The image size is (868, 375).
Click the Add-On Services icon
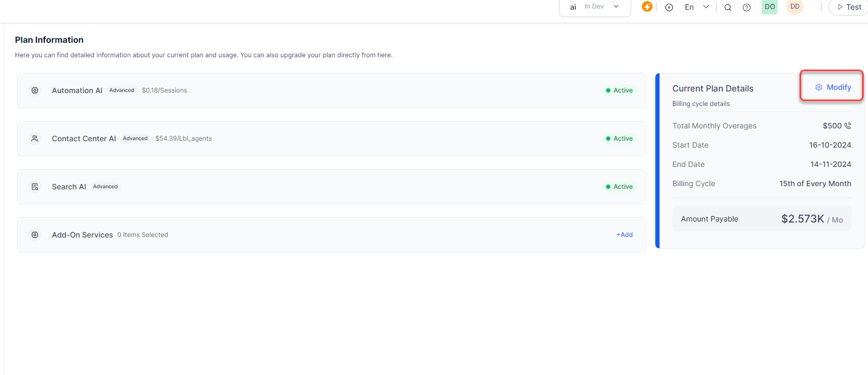[x=35, y=235]
